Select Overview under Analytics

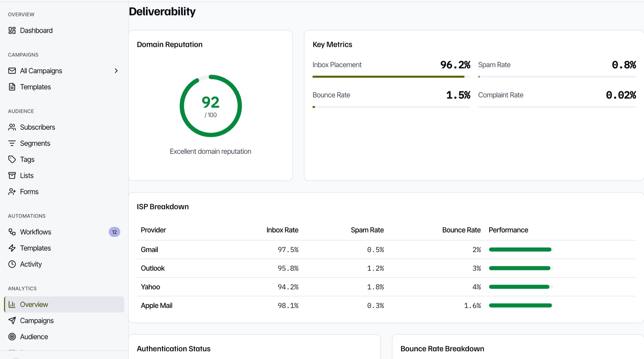click(64, 304)
